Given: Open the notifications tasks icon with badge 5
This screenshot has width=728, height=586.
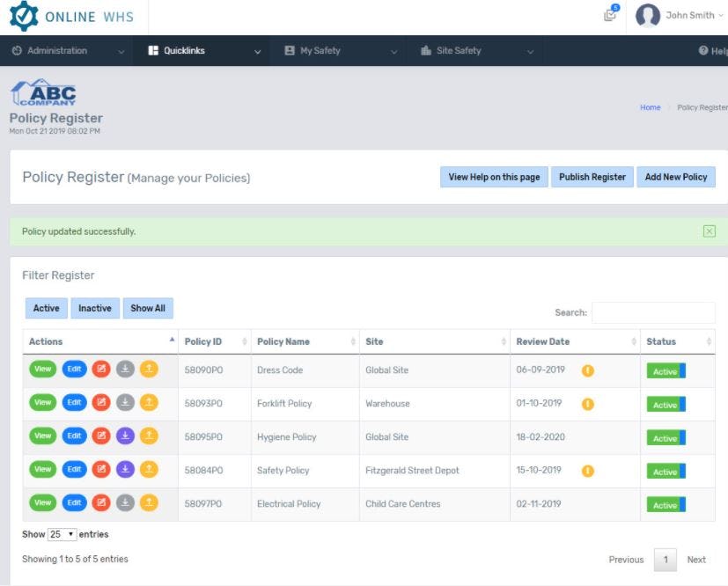Looking at the screenshot, I should pos(610,16).
